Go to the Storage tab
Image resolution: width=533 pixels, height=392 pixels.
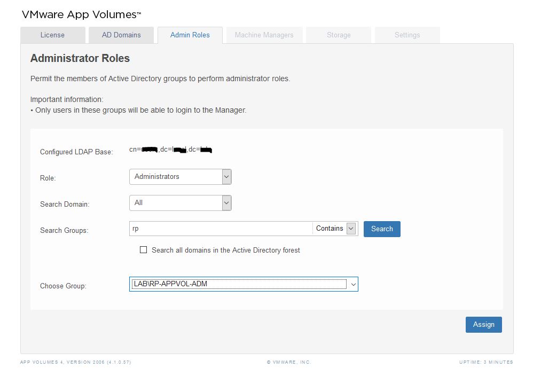[x=339, y=35]
